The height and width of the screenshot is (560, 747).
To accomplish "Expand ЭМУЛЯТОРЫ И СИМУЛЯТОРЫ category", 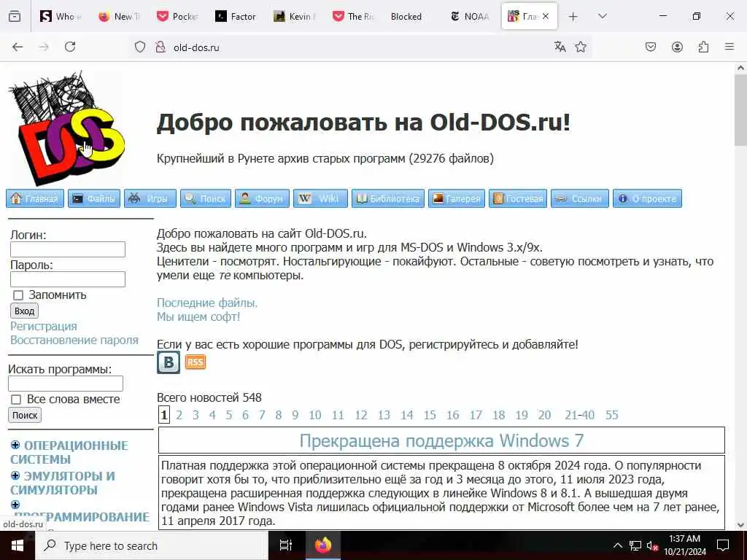I will coord(15,475).
